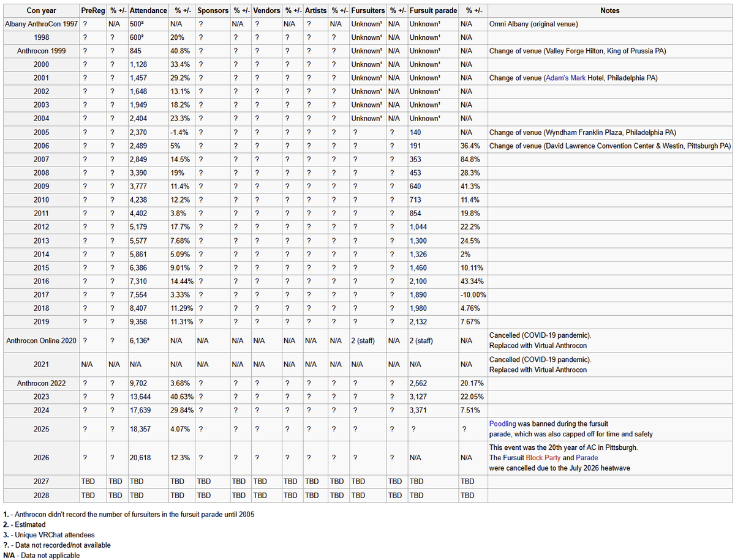This screenshot has height=560, width=735.
Task: Select the Anthrocon Online 2020 row label
Action: click(x=41, y=340)
